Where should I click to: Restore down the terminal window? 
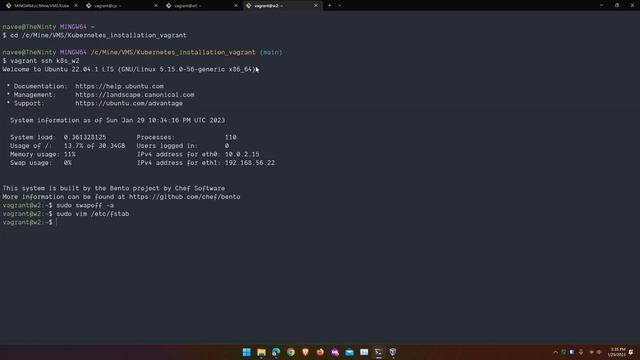[x=617, y=5]
